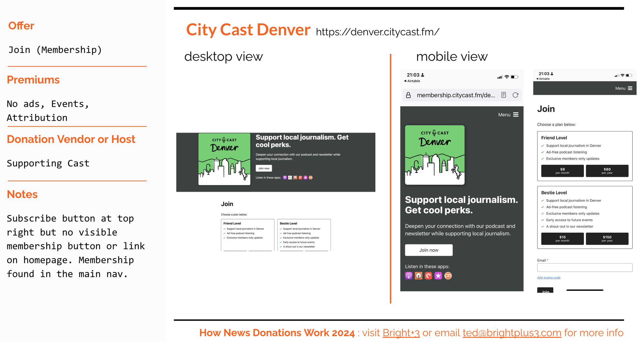This screenshot has width=644, height=342.
Task: Tap cellular signal icon in mobile hero status bar
Action: 500,77
